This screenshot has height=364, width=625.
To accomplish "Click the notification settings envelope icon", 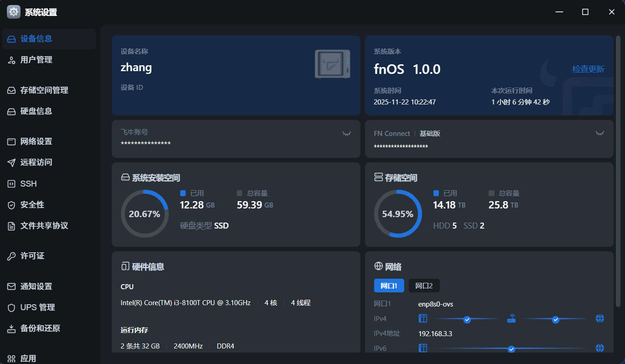I will point(11,286).
